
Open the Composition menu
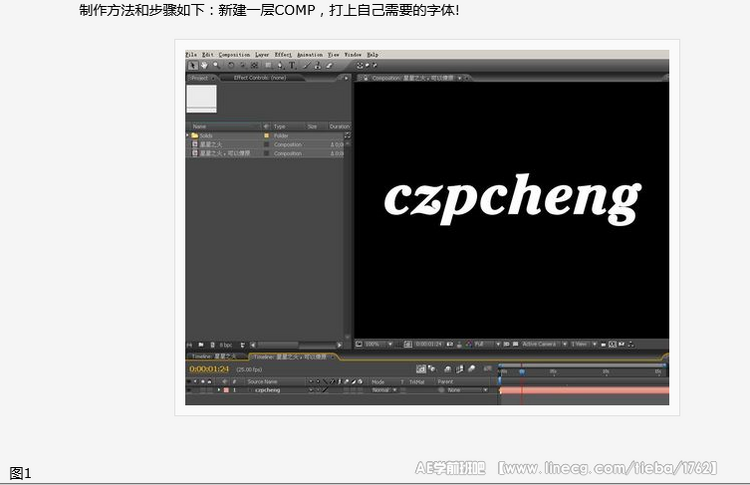(234, 55)
